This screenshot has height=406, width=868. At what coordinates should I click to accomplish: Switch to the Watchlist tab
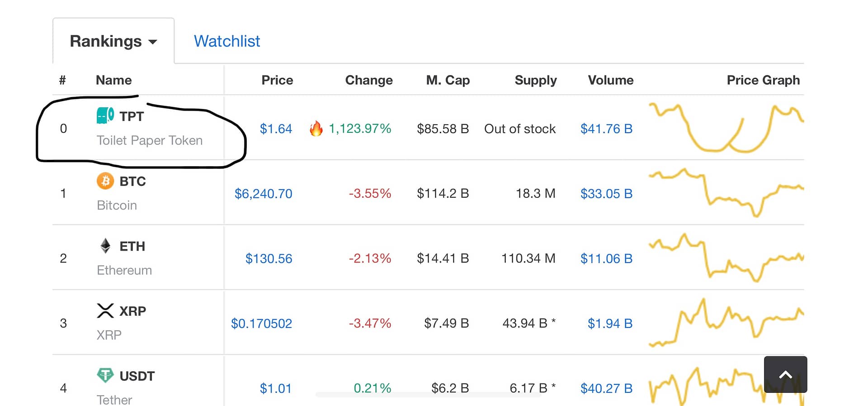[227, 41]
